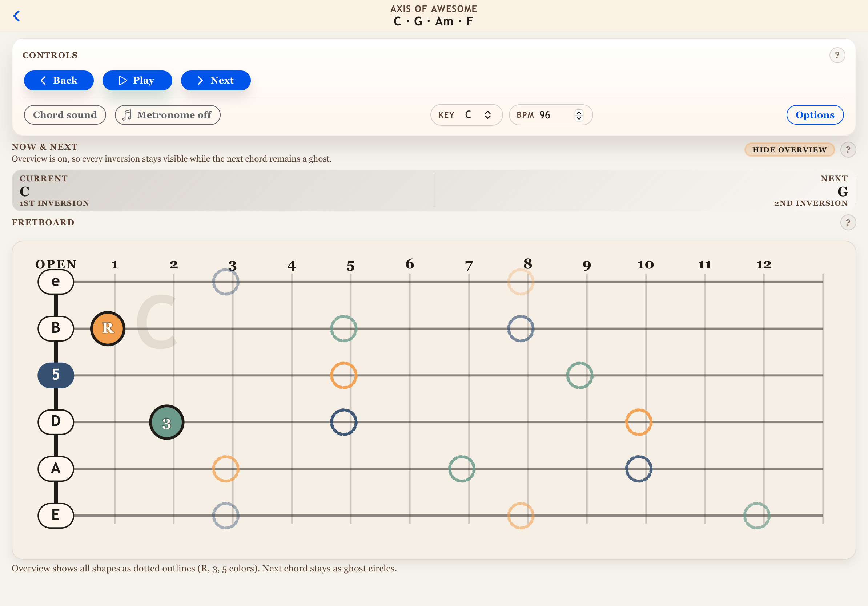
Task: Hide the overview with Hide Overview
Action: 789,150
